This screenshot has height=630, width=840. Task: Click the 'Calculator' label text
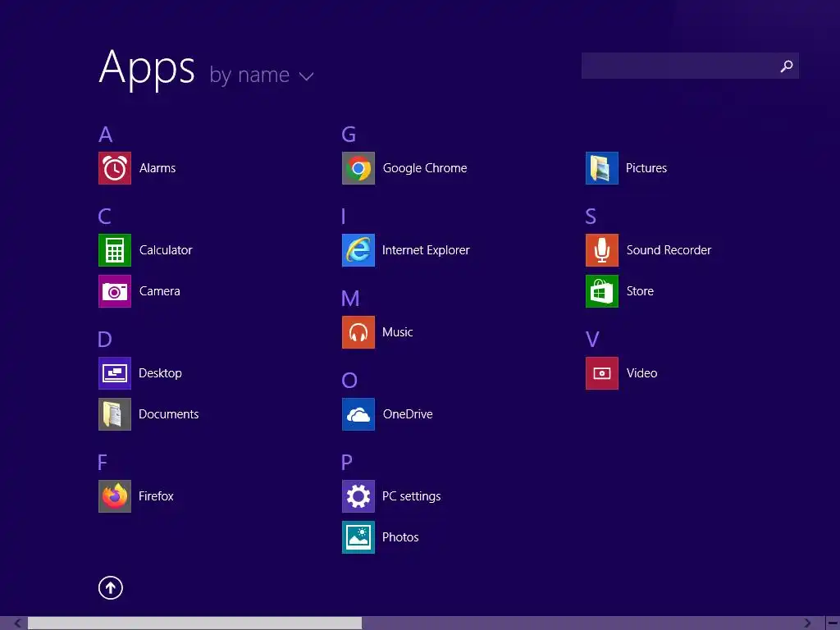coord(166,250)
